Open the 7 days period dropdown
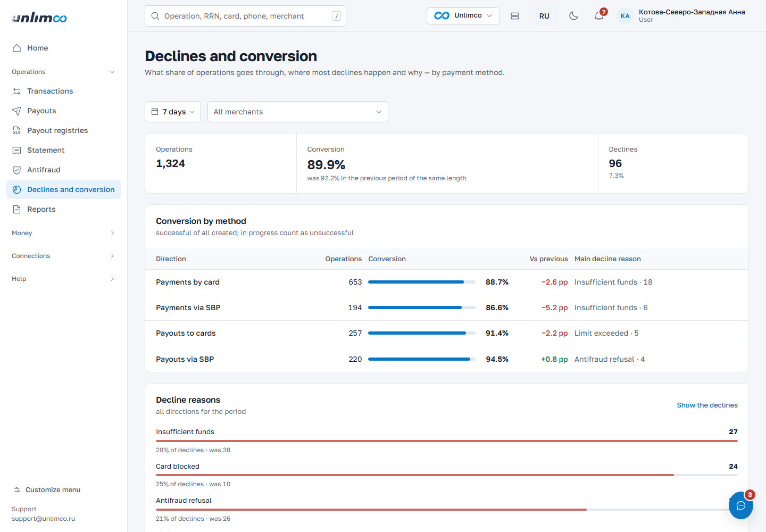Image resolution: width=766 pixels, height=532 pixels. pos(173,112)
